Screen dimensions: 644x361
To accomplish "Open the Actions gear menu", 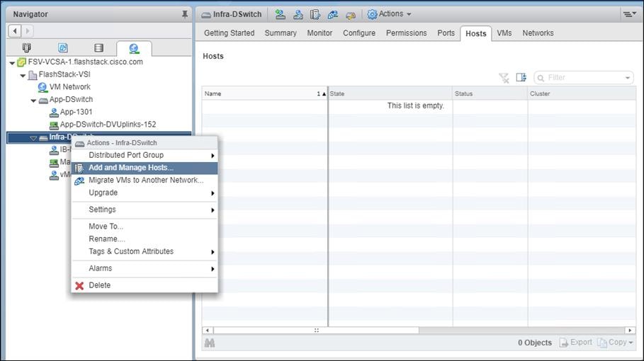I will coord(390,14).
